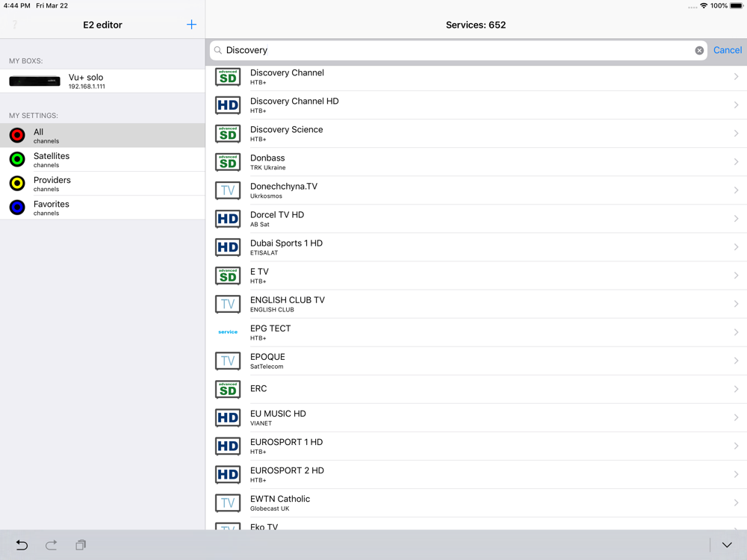Click the undo arrow in bottom toolbar
This screenshot has width=747, height=560.
coord(22,545)
